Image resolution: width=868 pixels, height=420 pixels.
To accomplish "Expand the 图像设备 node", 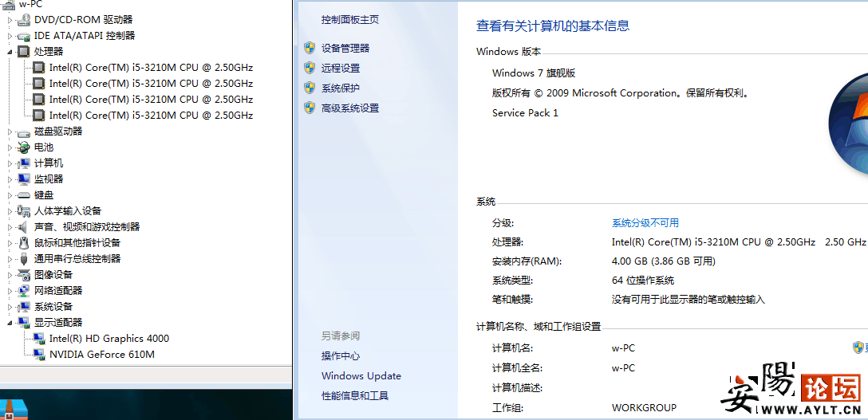I will click(x=10, y=275).
